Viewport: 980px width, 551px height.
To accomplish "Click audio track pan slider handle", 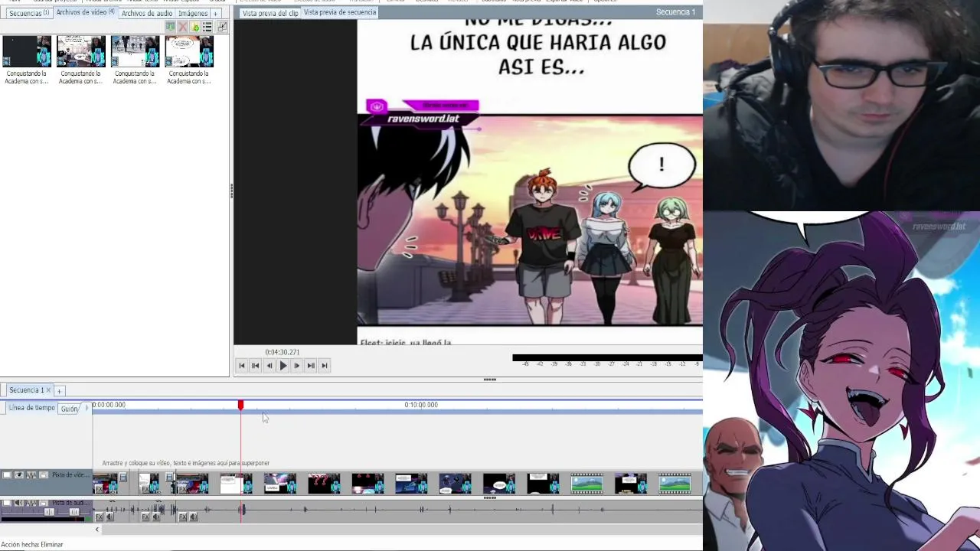I will (74, 512).
